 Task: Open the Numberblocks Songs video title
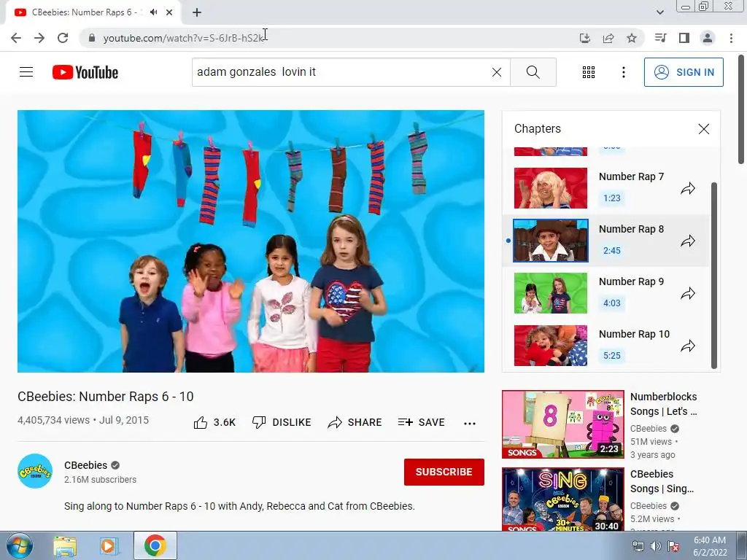tap(663, 404)
